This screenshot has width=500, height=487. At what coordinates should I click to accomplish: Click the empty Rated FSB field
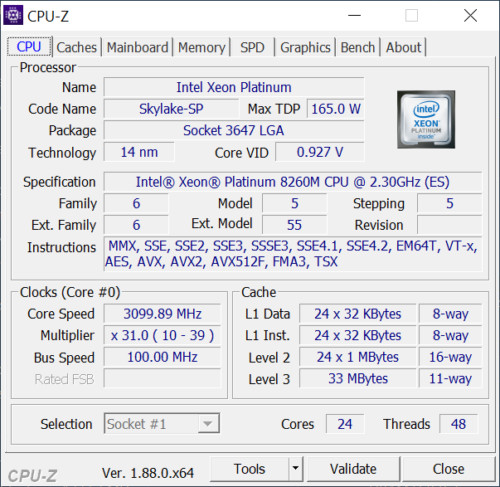point(162,379)
